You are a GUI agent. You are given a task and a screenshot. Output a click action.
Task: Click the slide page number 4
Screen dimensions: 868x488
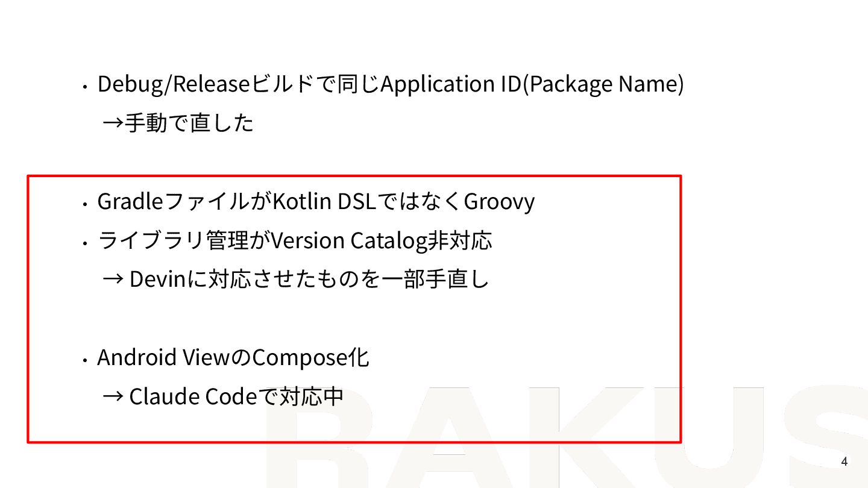point(844,462)
